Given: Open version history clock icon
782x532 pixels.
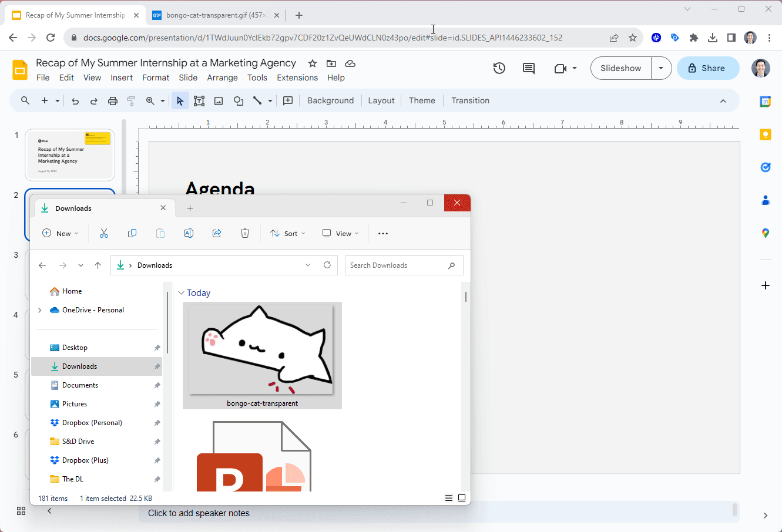Looking at the screenshot, I should [x=499, y=68].
